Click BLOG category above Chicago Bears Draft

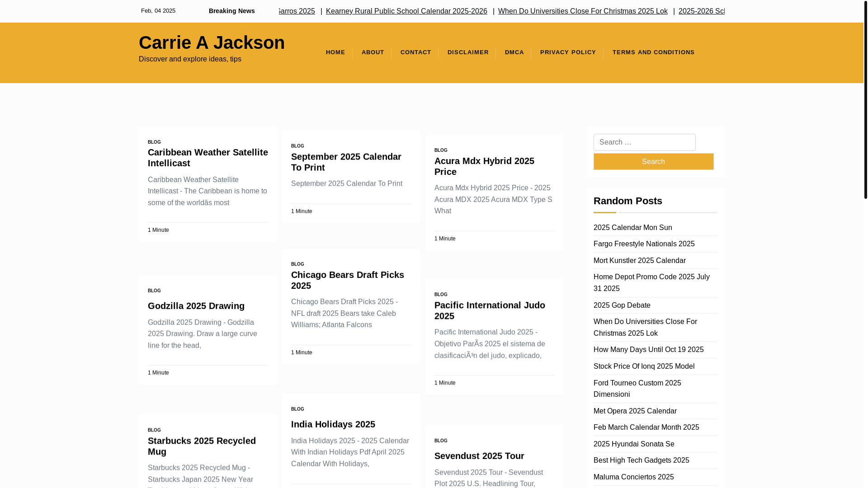pyautogui.click(x=297, y=264)
